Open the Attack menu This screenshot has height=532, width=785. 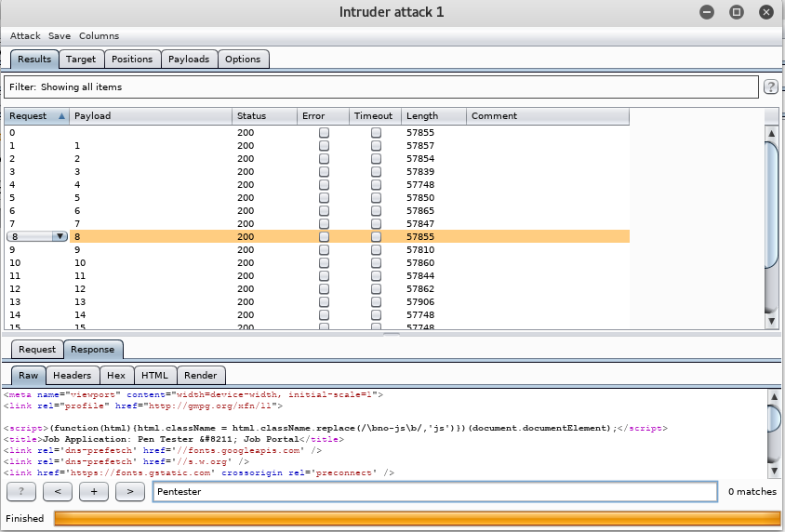point(25,35)
